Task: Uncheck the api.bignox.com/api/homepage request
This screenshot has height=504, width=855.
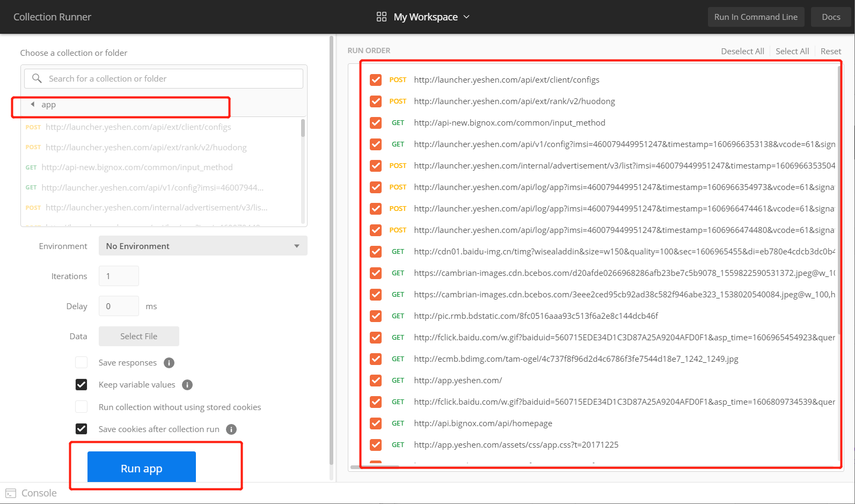Action: (x=376, y=423)
